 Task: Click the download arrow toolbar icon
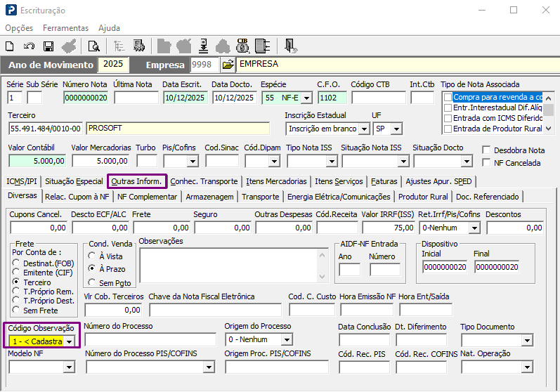point(203,46)
